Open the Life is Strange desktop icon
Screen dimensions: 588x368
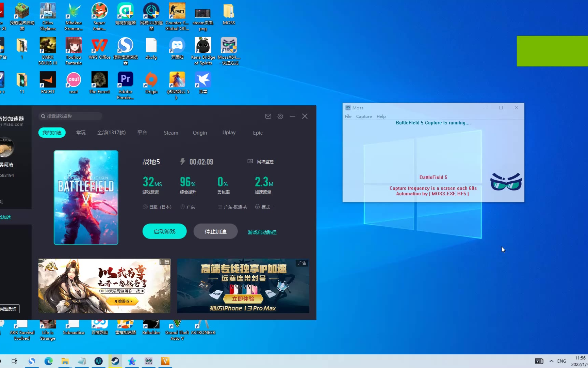48,330
